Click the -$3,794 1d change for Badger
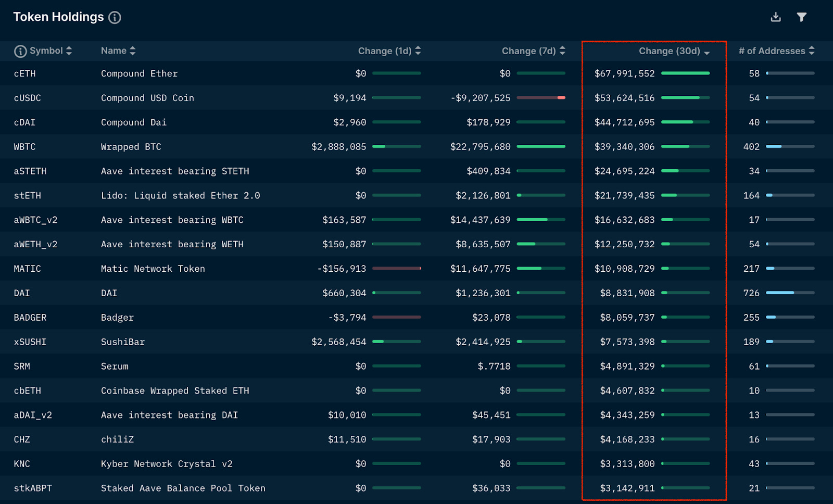Image resolution: width=833 pixels, height=504 pixels. pos(347,318)
